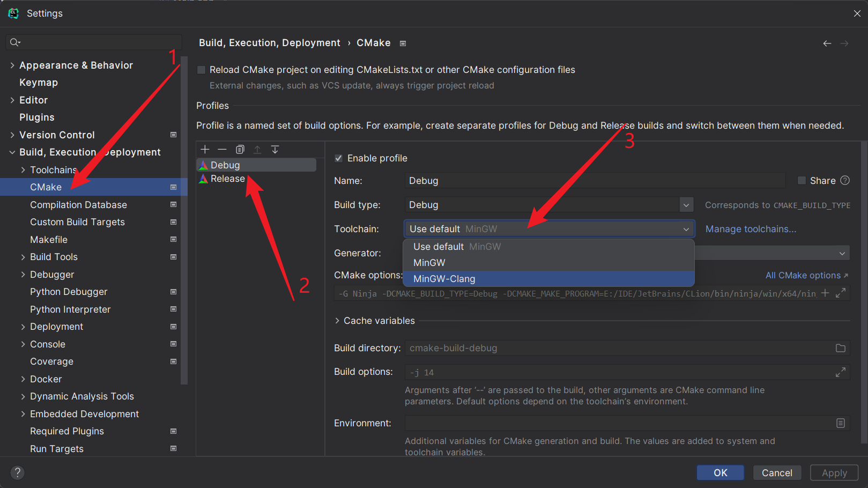
Task: Open the Manage toolchains link
Action: coord(751,229)
